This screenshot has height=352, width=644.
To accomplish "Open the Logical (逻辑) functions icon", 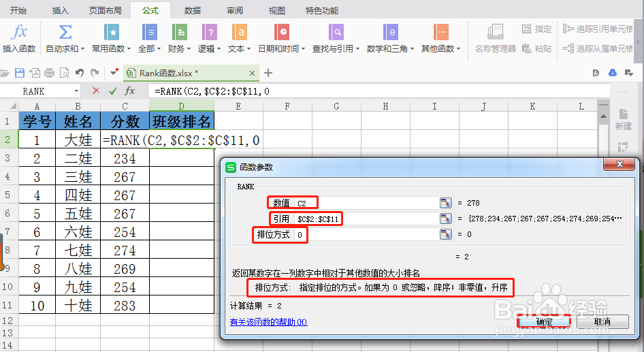I will tap(210, 32).
